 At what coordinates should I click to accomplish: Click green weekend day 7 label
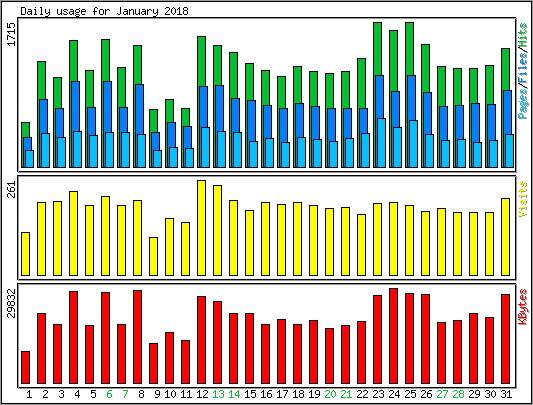pos(125,394)
